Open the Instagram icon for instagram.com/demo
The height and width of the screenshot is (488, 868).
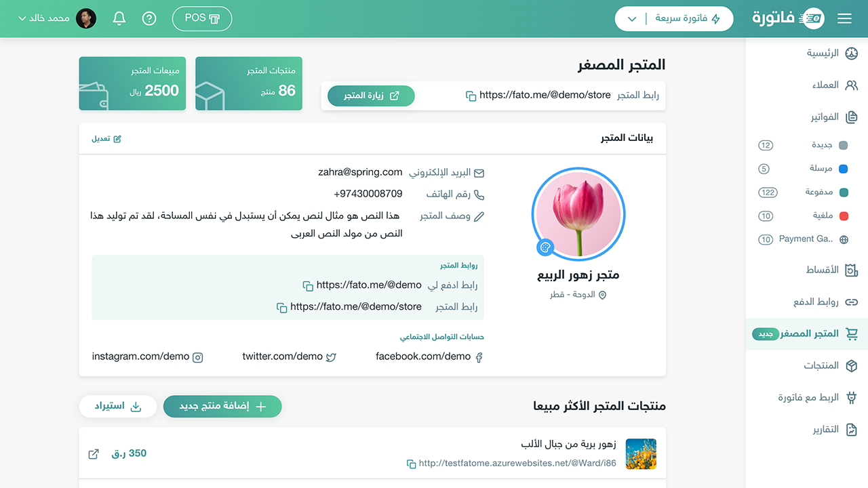tap(197, 356)
